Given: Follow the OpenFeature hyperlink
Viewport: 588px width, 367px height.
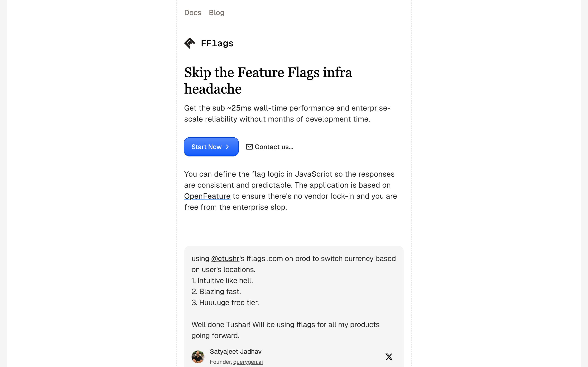Looking at the screenshot, I should [x=207, y=196].
